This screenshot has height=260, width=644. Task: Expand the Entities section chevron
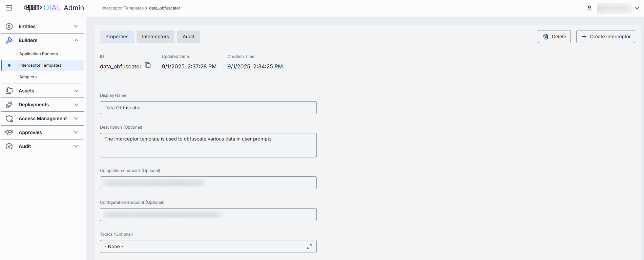pos(76,26)
